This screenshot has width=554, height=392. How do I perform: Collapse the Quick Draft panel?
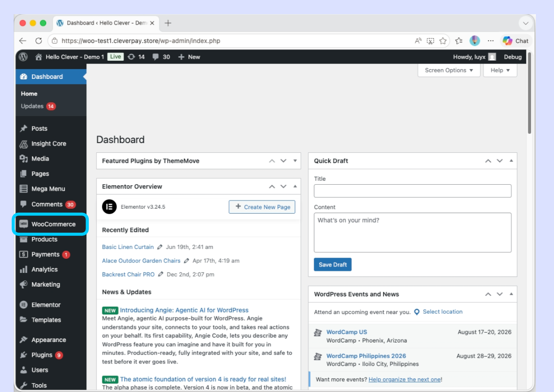[511, 161]
